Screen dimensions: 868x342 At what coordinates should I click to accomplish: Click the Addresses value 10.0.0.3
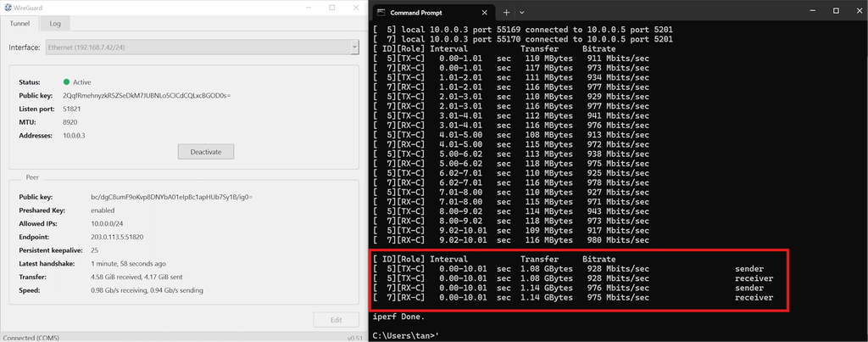click(74, 135)
